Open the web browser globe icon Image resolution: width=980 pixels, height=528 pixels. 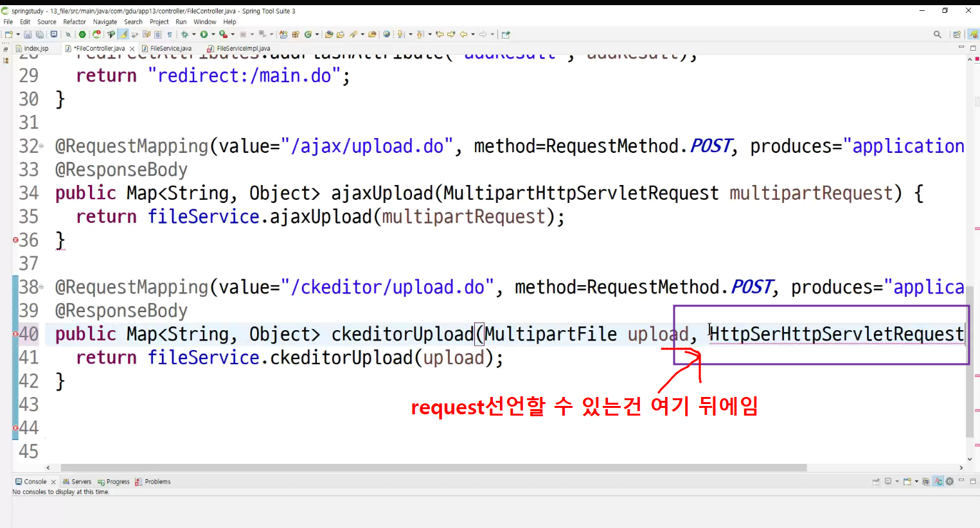[x=386, y=35]
